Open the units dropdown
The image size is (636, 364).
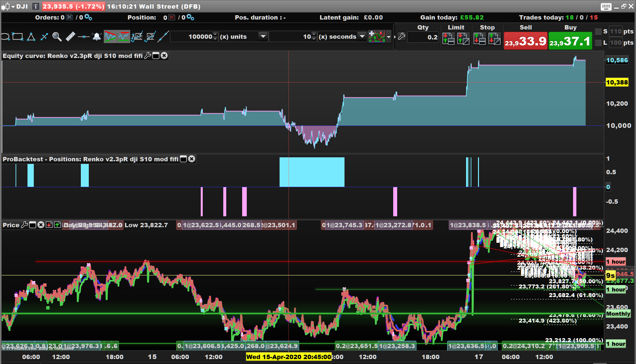coord(263,36)
